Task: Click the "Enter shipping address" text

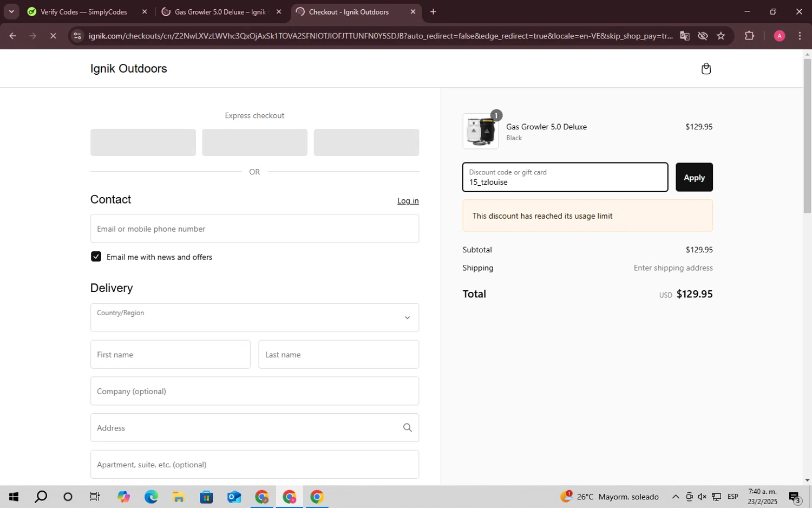Action: (x=673, y=268)
